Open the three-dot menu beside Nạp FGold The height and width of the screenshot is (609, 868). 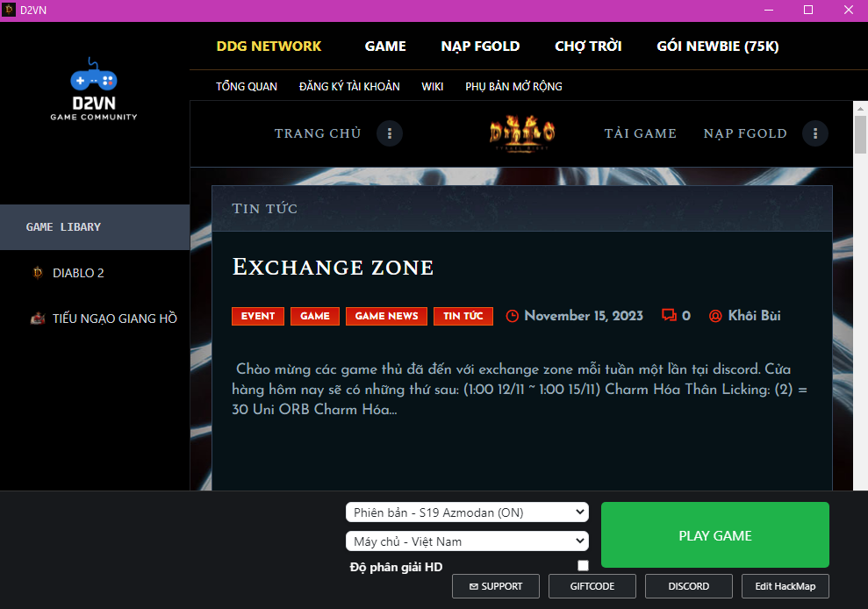click(815, 133)
